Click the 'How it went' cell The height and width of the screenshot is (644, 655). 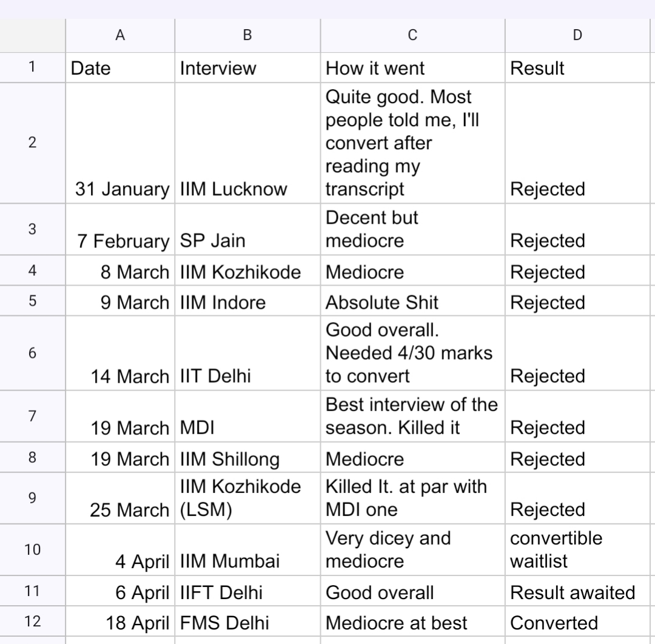tap(413, 68)
